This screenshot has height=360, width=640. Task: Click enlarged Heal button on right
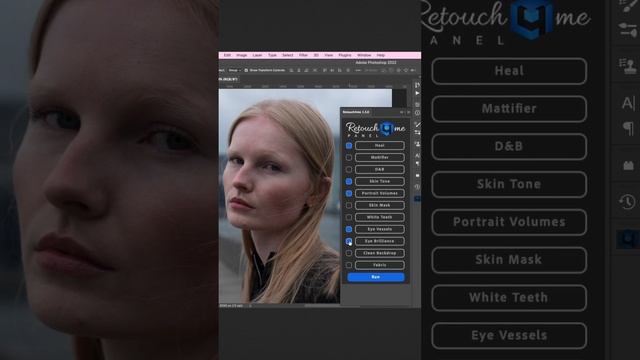click(x=509, y=71)
